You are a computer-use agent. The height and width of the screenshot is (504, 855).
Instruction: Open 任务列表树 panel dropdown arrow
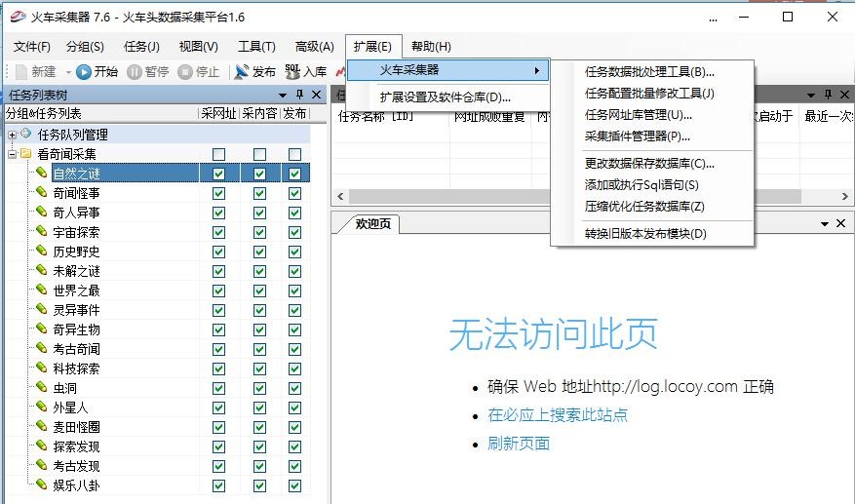(283, 96)
